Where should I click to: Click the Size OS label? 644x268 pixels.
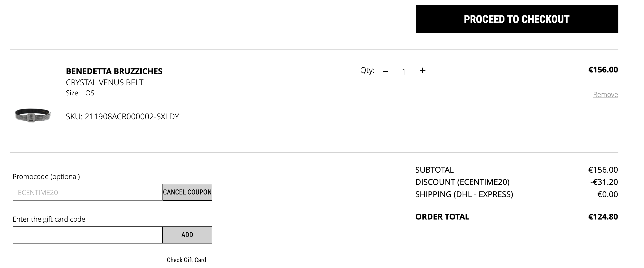pos(80,93)
